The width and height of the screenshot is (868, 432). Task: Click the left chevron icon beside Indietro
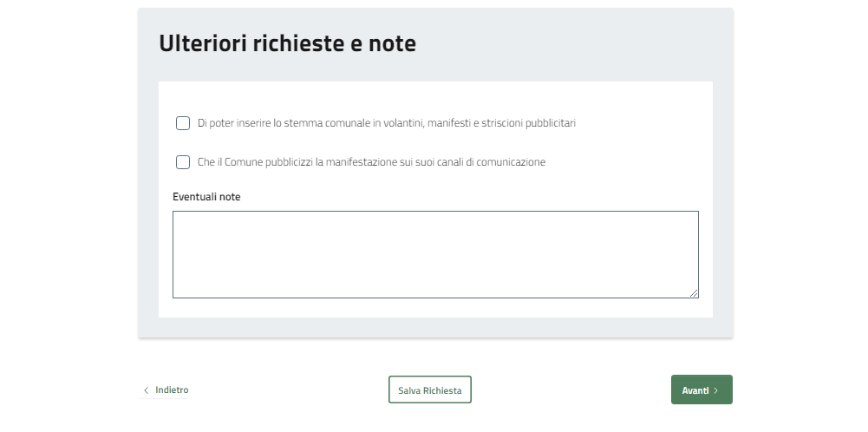146,390
